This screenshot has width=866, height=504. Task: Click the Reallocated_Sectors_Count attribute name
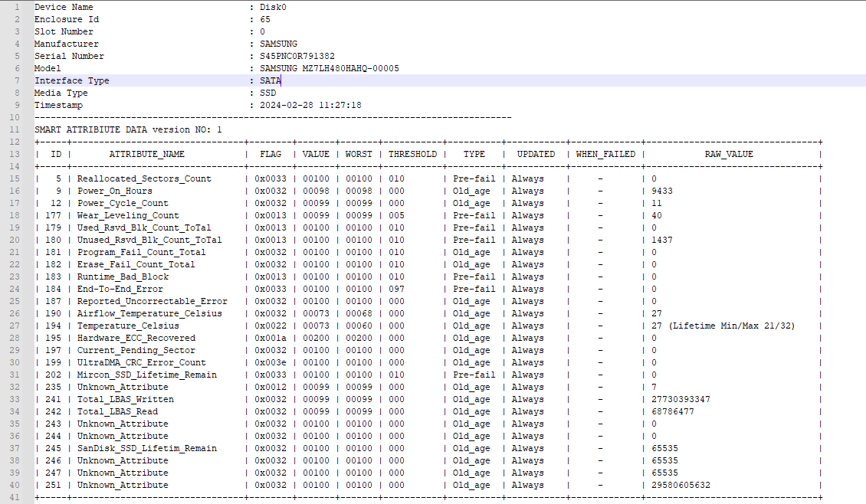click(144, 178)
